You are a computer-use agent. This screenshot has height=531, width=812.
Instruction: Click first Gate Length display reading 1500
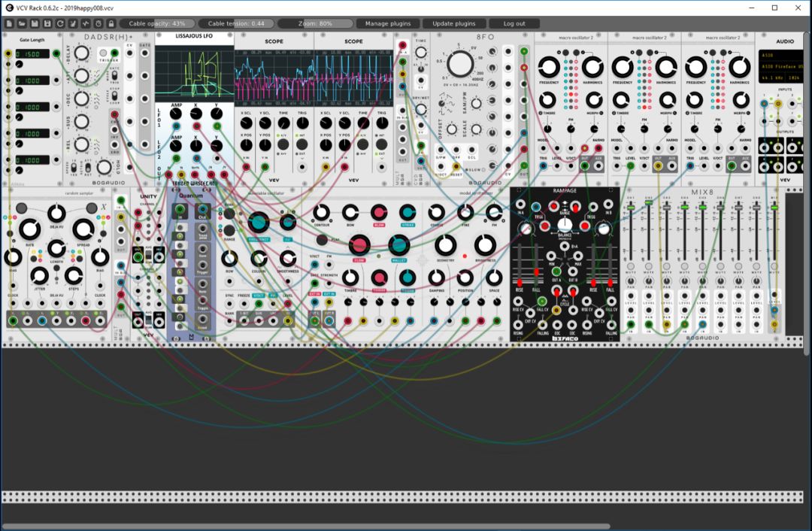click(x=32, y=54)
